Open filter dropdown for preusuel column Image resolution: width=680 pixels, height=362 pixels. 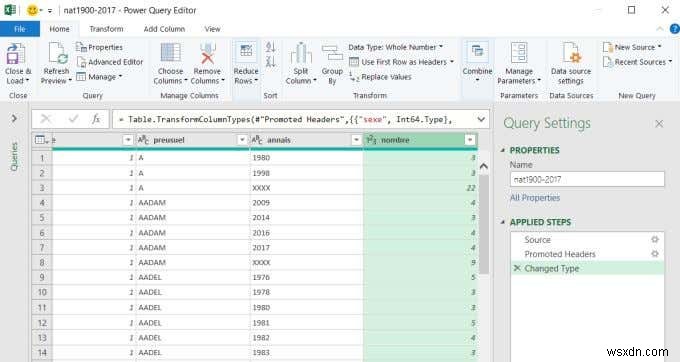242,140
